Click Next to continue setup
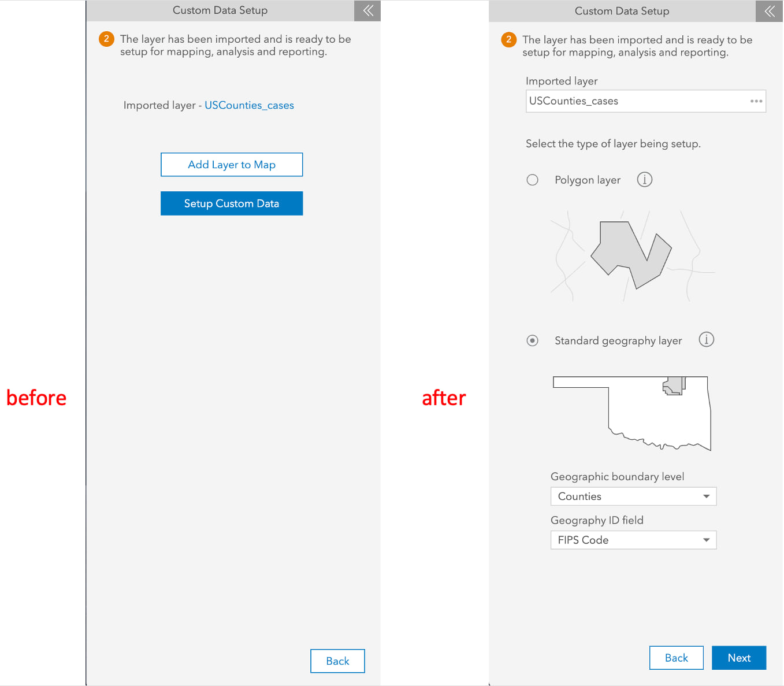784x686 pixels. pyautogui.click(x=739, y=658)
